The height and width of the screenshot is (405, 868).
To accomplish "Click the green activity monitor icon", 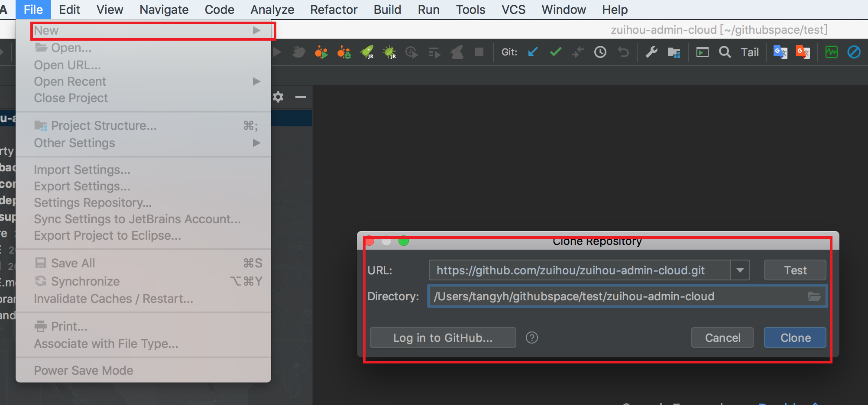I will coord(832,52).
